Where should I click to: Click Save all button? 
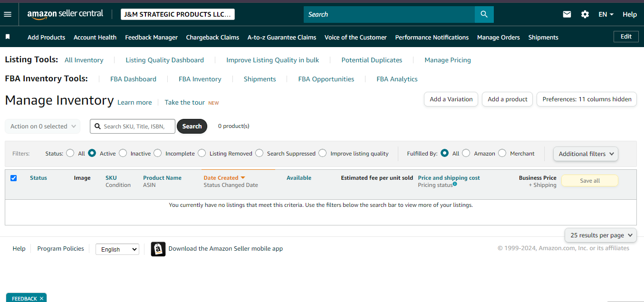590,181
